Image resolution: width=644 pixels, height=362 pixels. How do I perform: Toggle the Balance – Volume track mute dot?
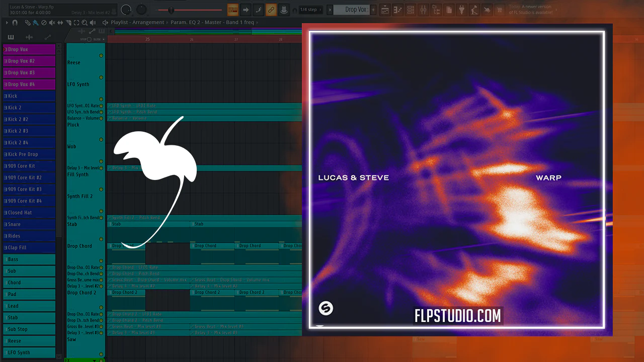coord(101,118)
